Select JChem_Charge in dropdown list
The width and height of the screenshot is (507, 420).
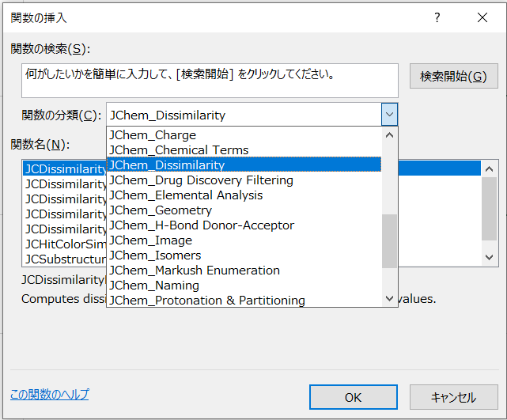244,134
